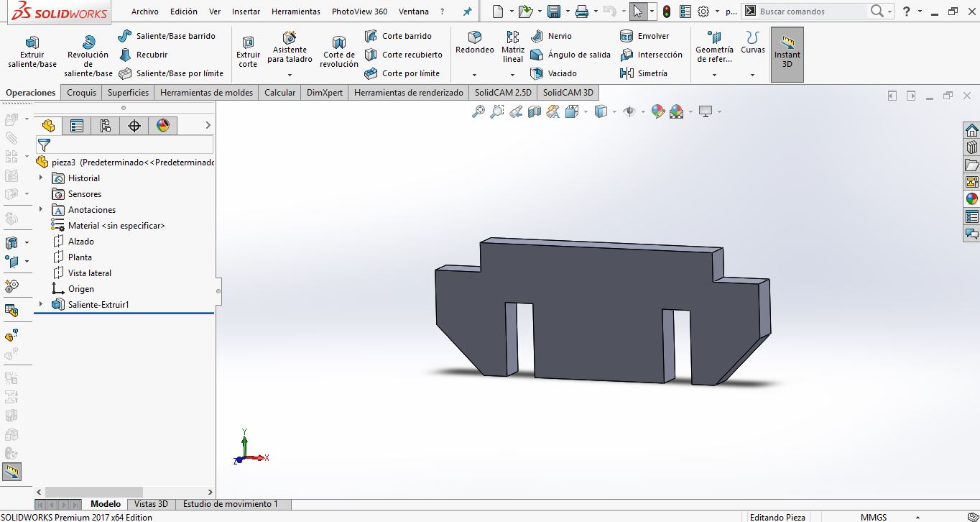Switch to the Croquis tab
This screenshot has width=980, height=522.
tap(81, 93)
